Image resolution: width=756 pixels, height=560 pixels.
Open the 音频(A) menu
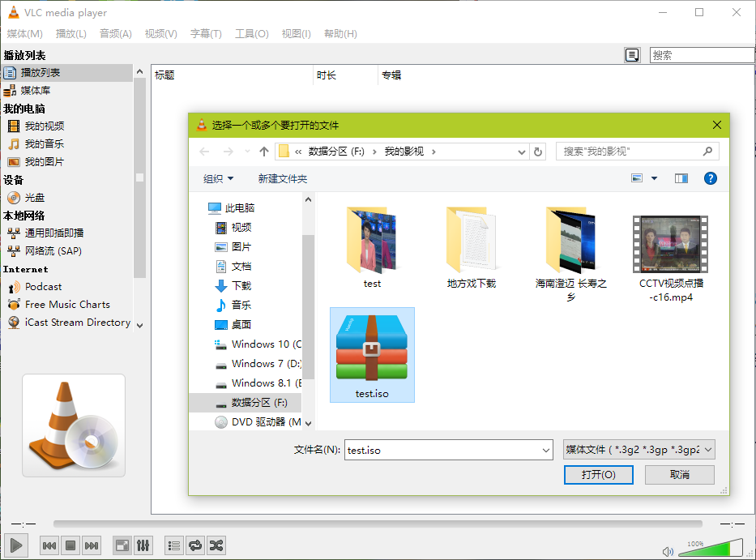116,34
